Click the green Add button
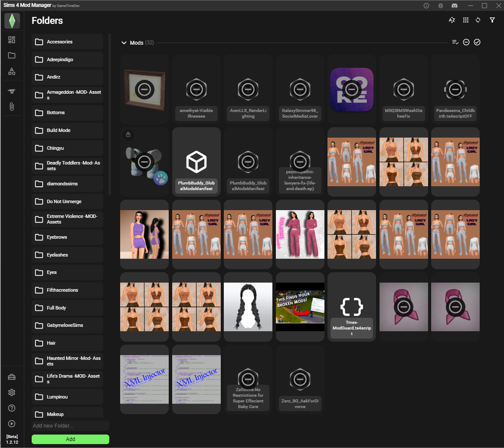504x448 pixels. coord(70,439)
